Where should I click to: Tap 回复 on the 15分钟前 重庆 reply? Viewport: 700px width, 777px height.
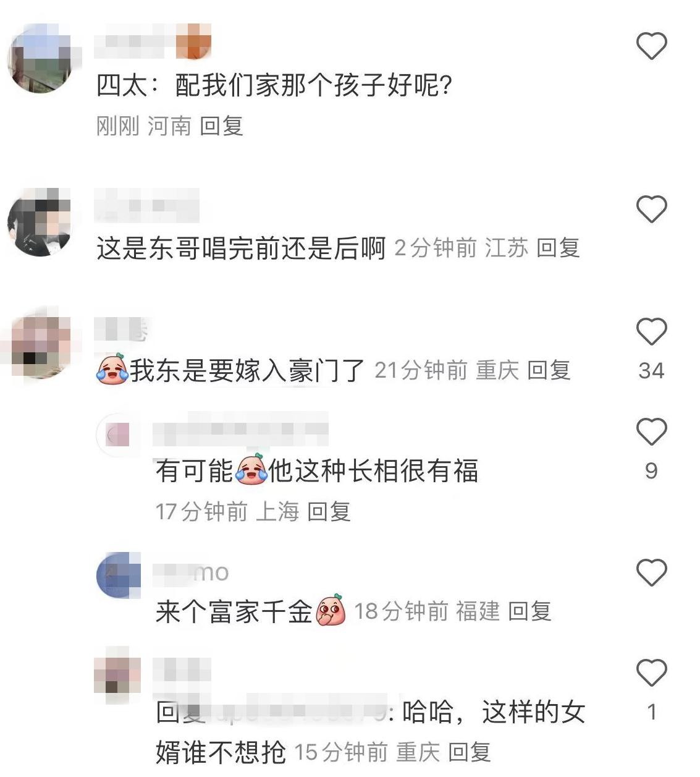(469, 752)
